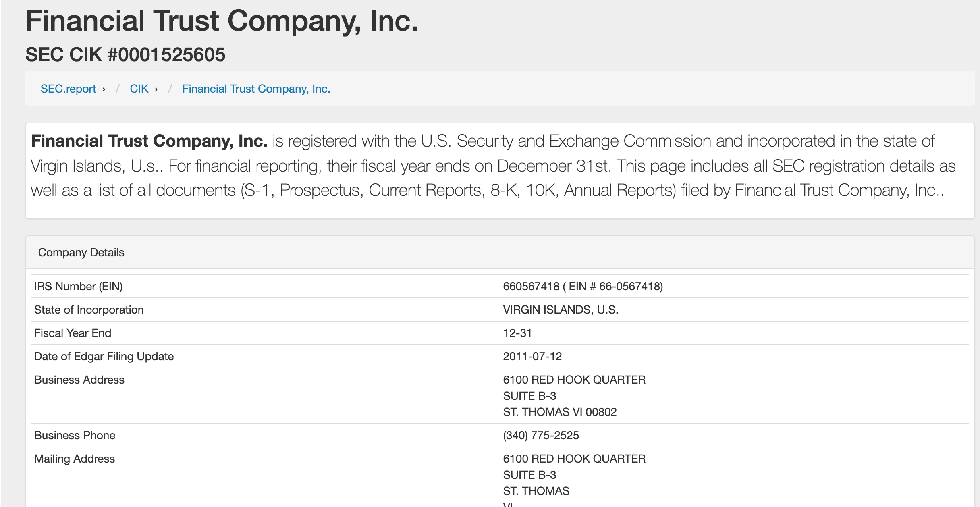Open the SEC.report breadcrumb link
The height and width of the screenshot is (507, 980).
(x=68, y=89)
